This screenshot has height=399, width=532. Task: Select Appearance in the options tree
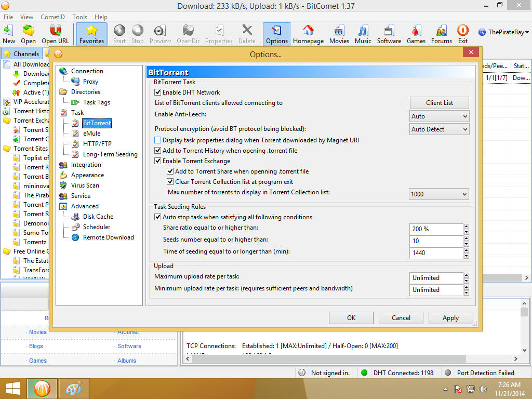tap(87, 175)
